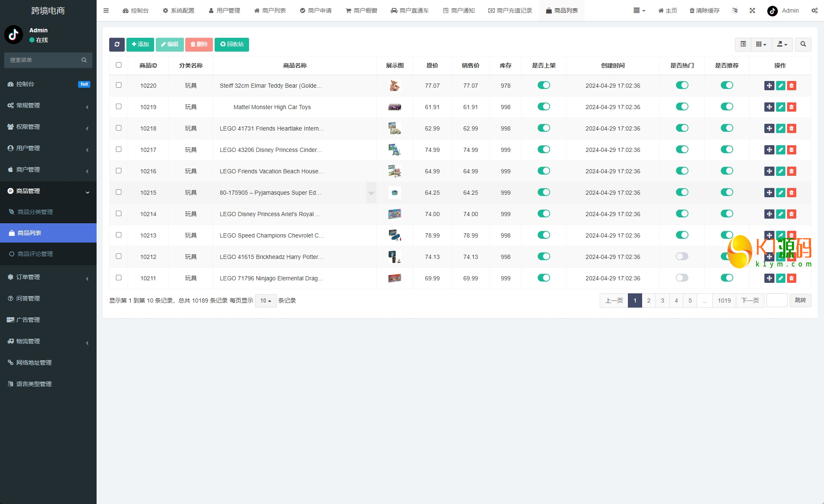Open the per-page records dropdown
The image size is (824, 504).
tap(265, 300)
